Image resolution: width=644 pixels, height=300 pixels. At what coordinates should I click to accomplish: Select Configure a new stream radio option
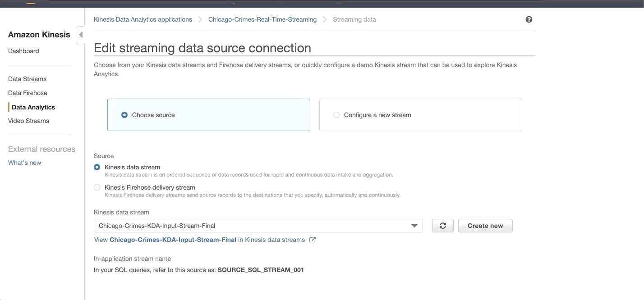click(336, 115)
